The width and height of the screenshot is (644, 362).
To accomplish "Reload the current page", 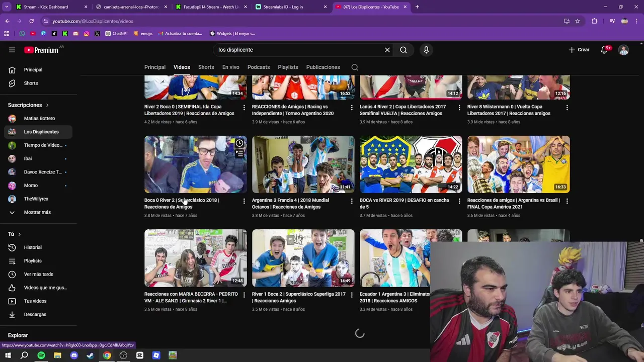I will pyautogui.click(x=31, y=21).
